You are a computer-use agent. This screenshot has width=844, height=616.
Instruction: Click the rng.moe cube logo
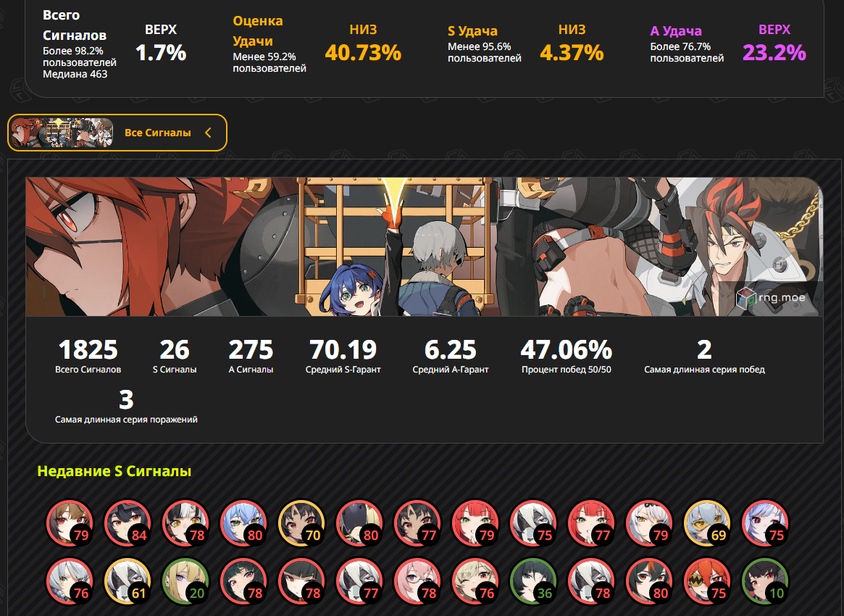(746, 298)
